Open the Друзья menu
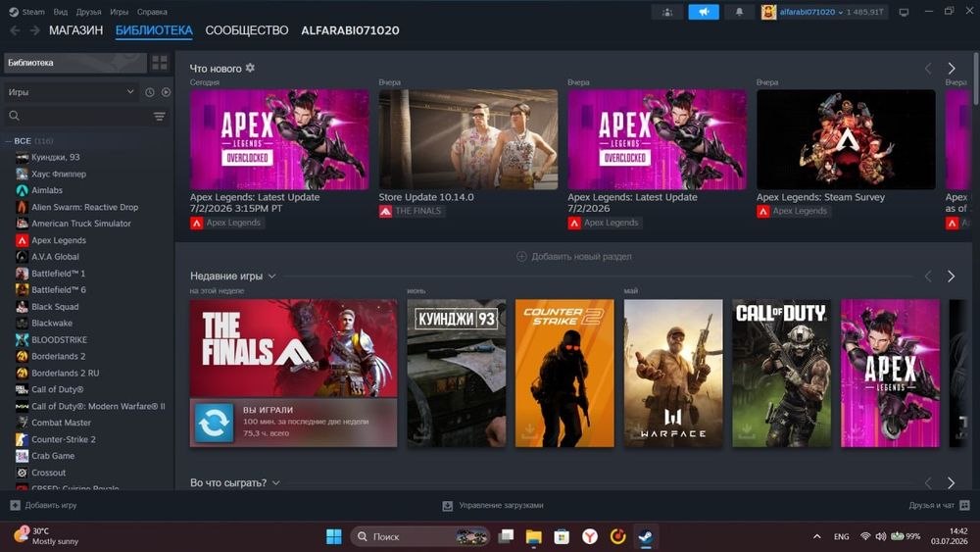Viewport: 980px width, 552px height. pyautogui.click(x=89, y=12)
